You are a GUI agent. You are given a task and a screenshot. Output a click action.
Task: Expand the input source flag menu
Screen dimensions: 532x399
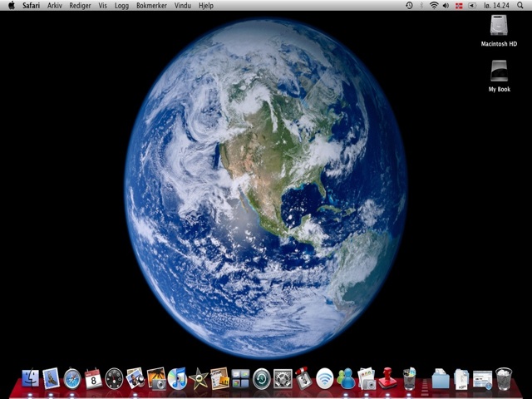(x=457, y=5)
